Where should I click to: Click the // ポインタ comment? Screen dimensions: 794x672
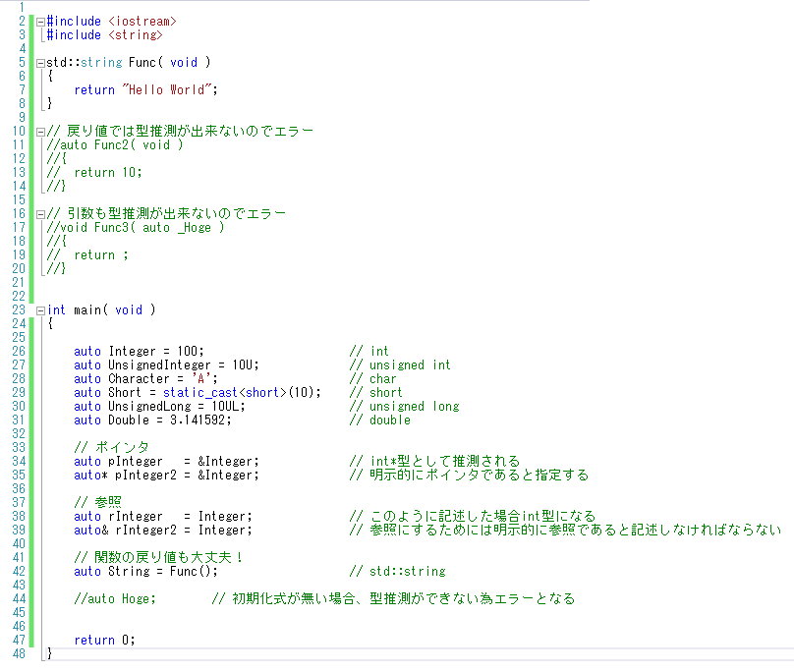pyautogui.click(x=111, y=447)
